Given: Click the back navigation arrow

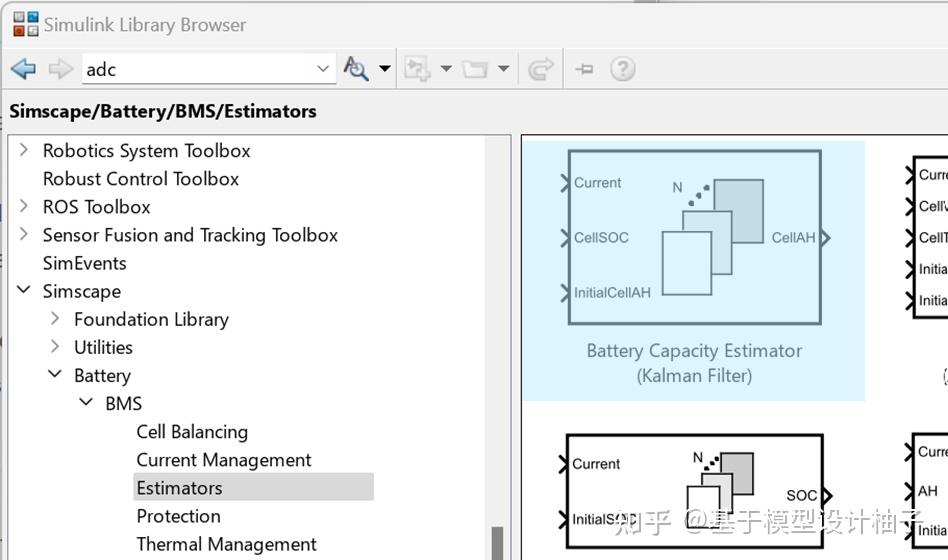Looking at the screenshot, I should (x=24, y=69).
